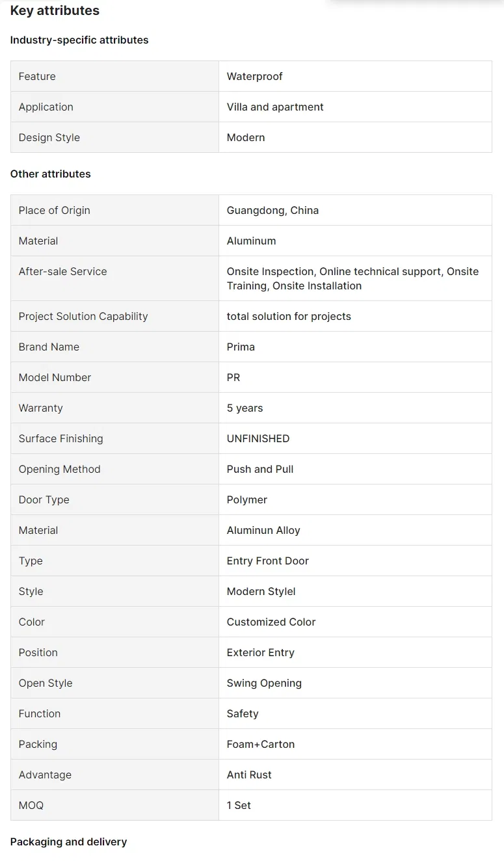The image size is (504, 861).
Task: Select the Aluminun Alloy value
Action: click(263, 530)
